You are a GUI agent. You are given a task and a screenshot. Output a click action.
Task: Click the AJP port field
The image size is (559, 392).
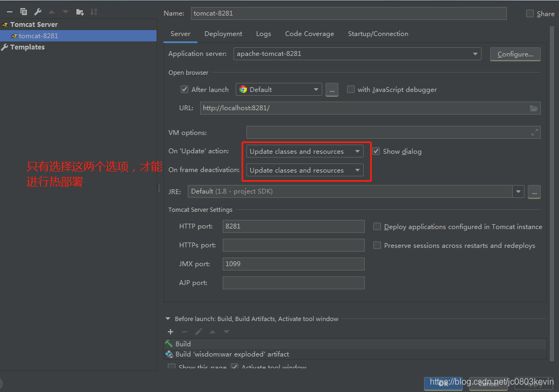coord(293,283)
